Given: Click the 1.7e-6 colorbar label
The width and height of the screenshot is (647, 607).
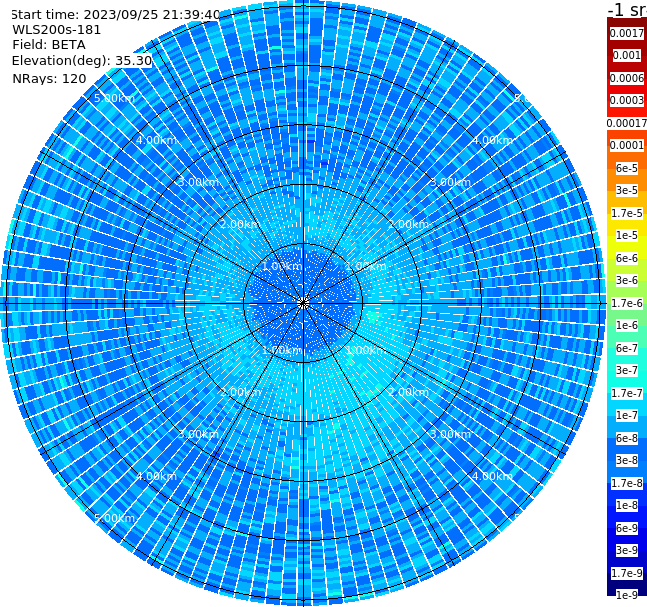Looking at the screenshot, I should click(x=627, y=303).
